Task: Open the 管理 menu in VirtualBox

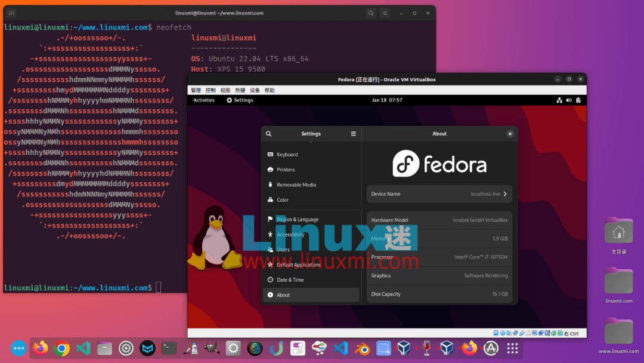Action: pos(197,91)
